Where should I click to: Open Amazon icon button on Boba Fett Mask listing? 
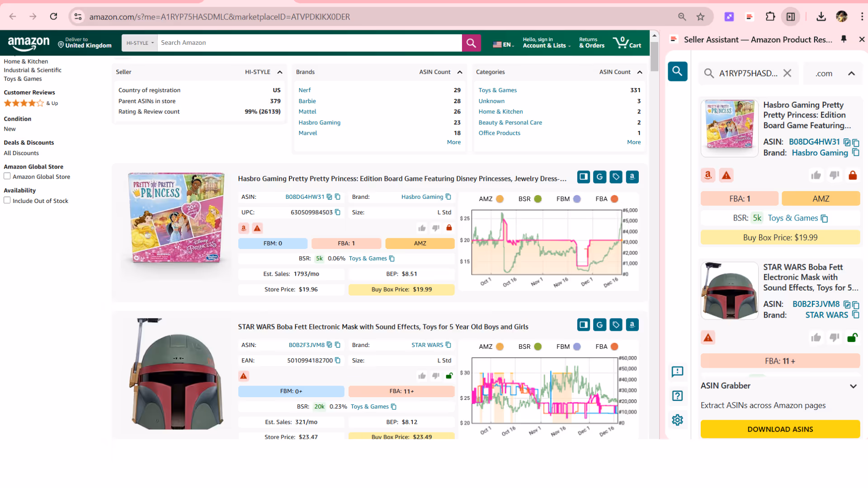632,324
